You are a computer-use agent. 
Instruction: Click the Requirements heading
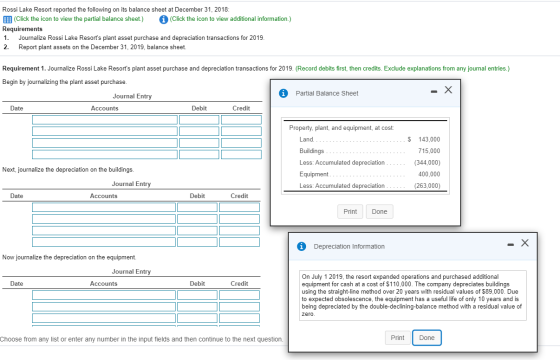point(22,29)
